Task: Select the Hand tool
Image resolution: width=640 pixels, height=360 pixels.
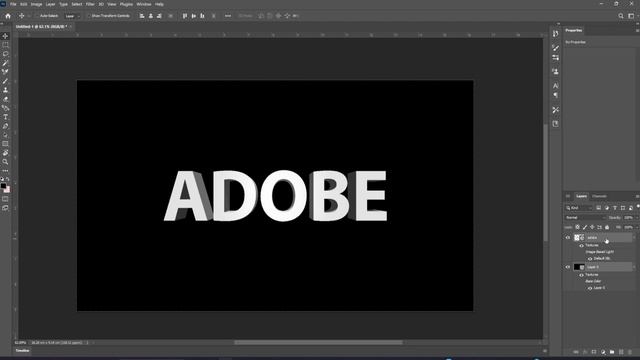Action: pos(5,153)
